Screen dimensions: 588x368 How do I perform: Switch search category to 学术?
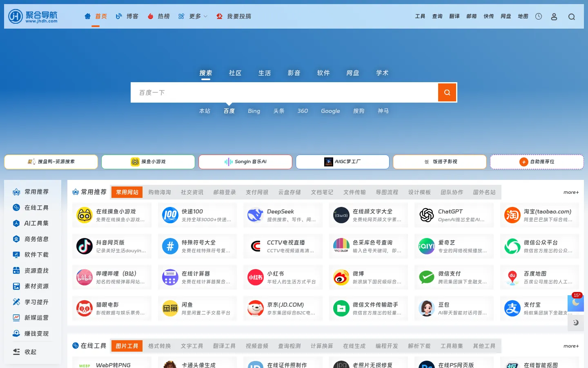click(x=382, y=73)
